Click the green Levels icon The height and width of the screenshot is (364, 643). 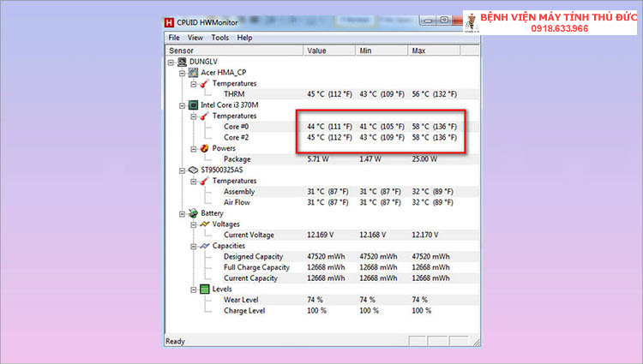[204, 289]
